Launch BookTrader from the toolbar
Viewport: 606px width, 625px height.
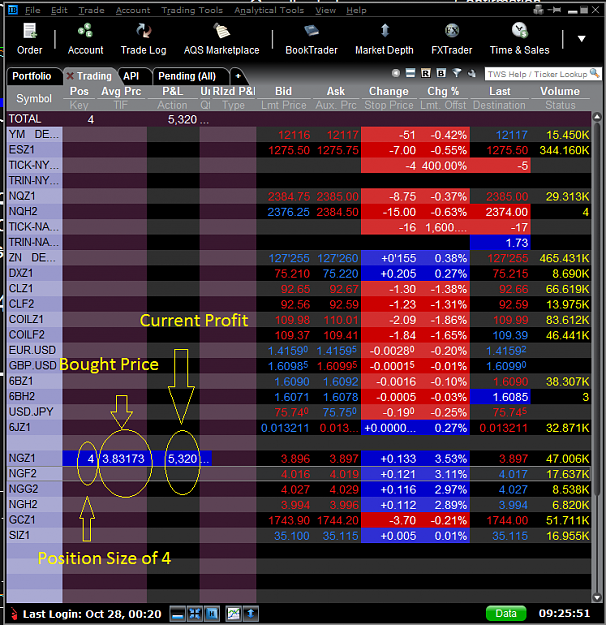click(311, 39)
